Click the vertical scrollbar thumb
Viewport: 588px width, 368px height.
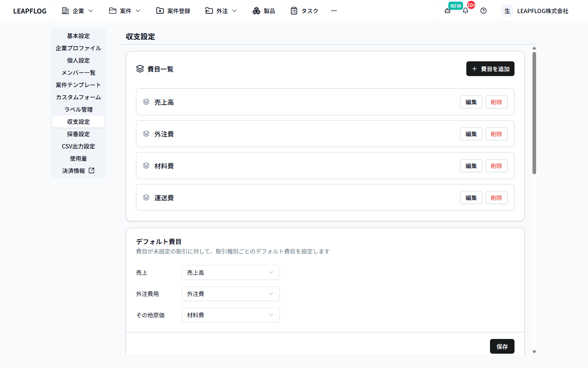click(x=534, y=113)
